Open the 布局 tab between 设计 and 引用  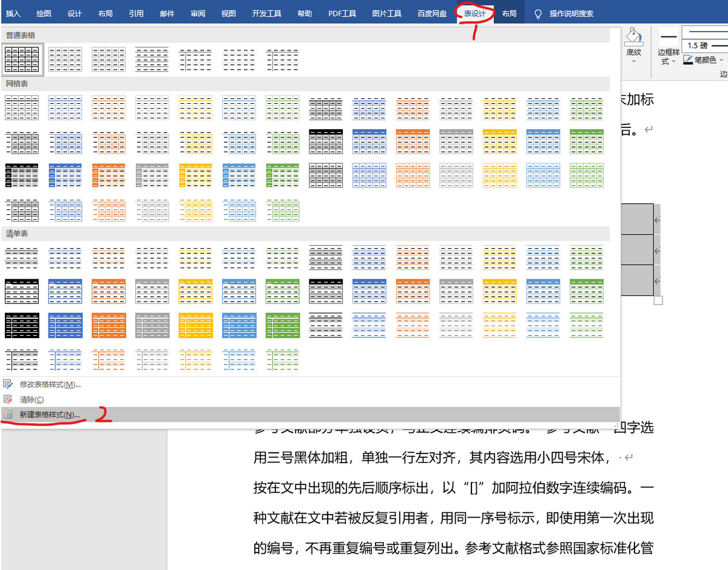tap(105, 13)
